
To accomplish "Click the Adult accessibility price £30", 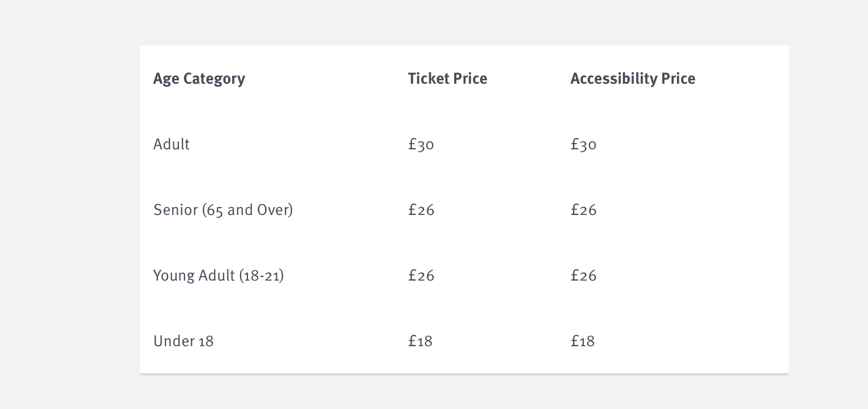I will 584,145.
